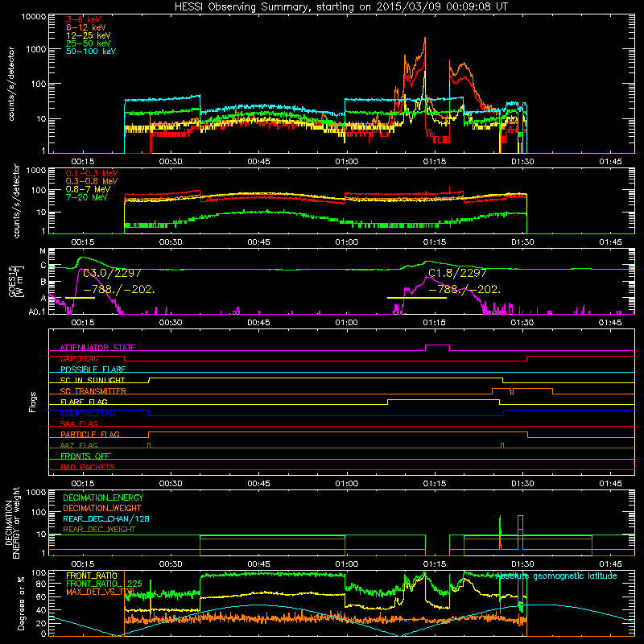The height and width of the screenshot is (644, 644).
Task: Select the PARTICLE_FLAG label
Action: tap(90, 434)
